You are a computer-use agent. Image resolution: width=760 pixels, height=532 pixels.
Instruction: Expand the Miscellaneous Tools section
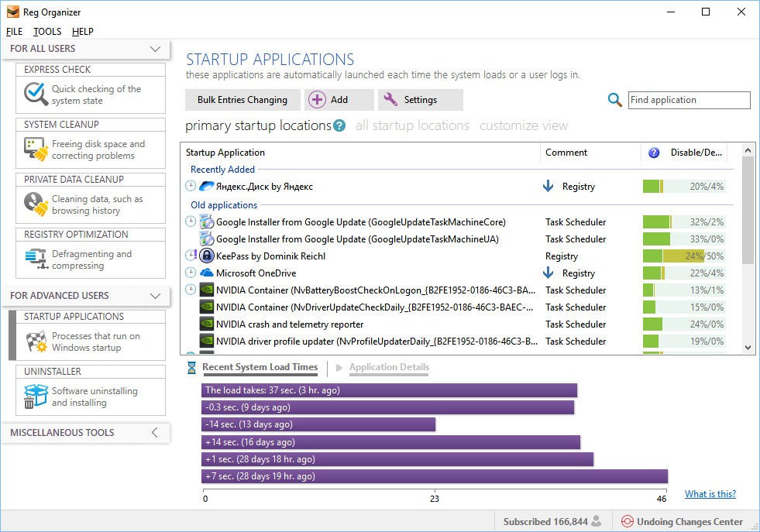154,433
